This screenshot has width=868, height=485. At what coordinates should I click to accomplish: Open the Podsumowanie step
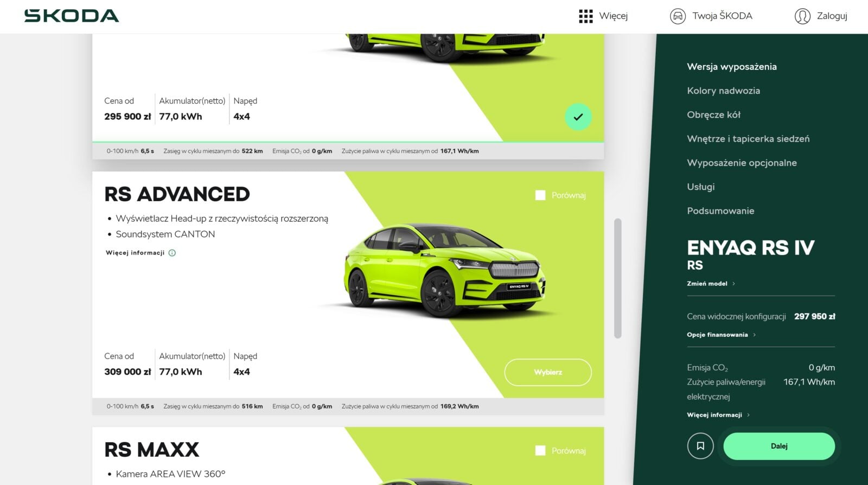click(x=720, y=210)
